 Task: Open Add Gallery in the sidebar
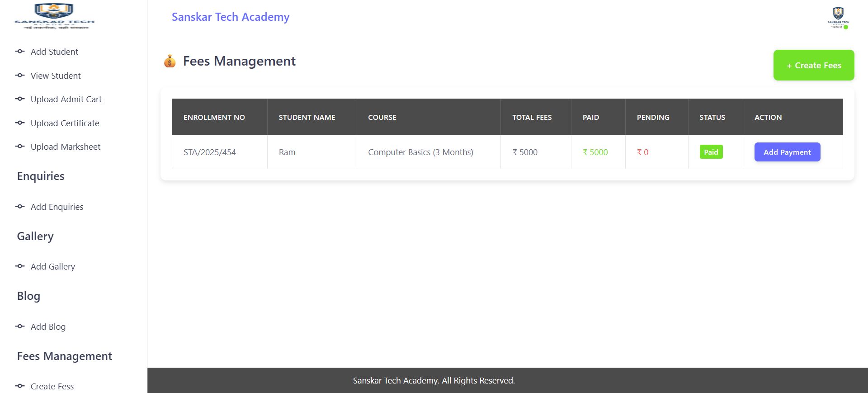(53, 266)
